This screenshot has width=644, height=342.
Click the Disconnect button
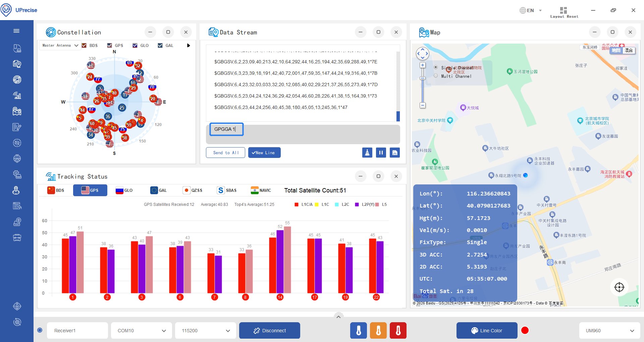[x=270, y=331]
